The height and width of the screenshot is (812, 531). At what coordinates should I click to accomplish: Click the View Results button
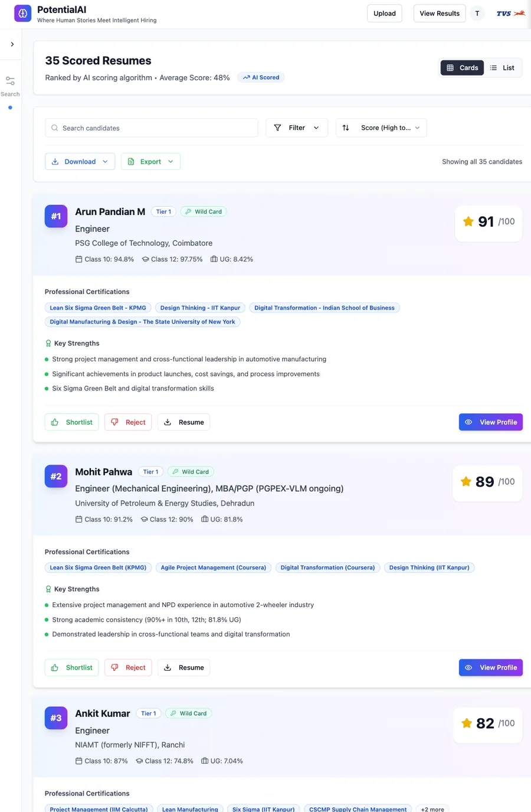pos(440,13)
